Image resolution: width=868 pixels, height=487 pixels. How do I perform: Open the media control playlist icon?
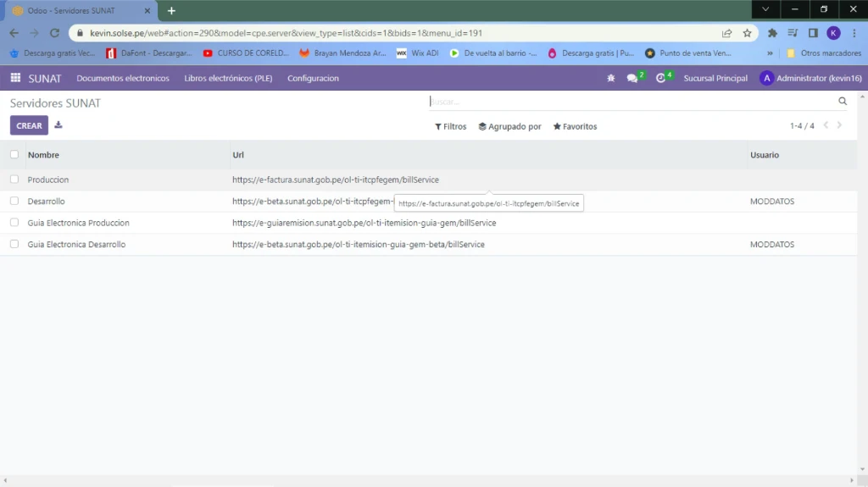[x=793, y=33]
